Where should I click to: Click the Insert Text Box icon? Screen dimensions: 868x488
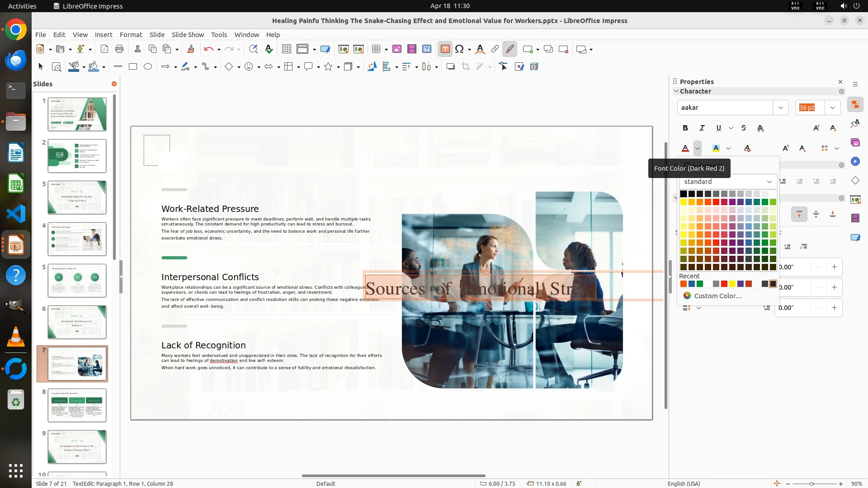(445, 49)
